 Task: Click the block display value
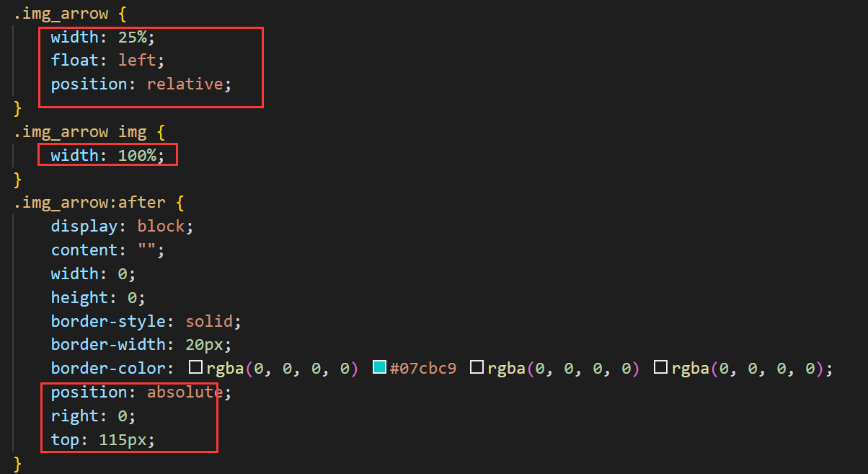coord(161,227)
